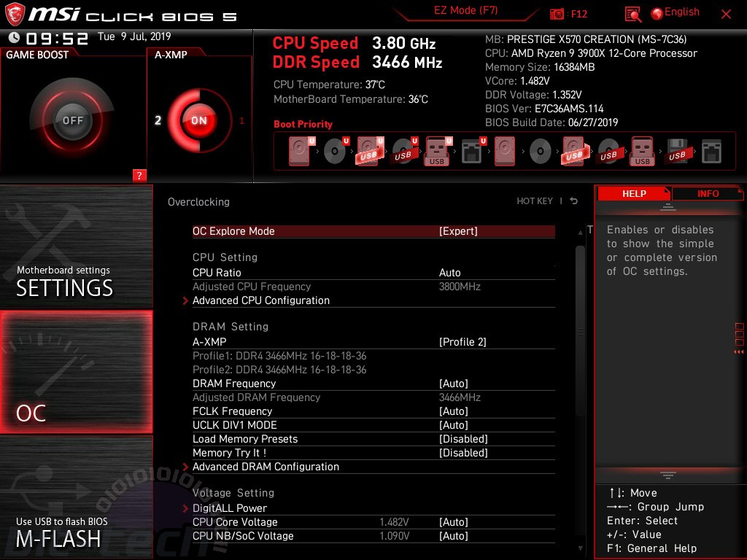Toggle the A-XMP ON knob
The height and width of the screenshot is (560, 747).
199,120
